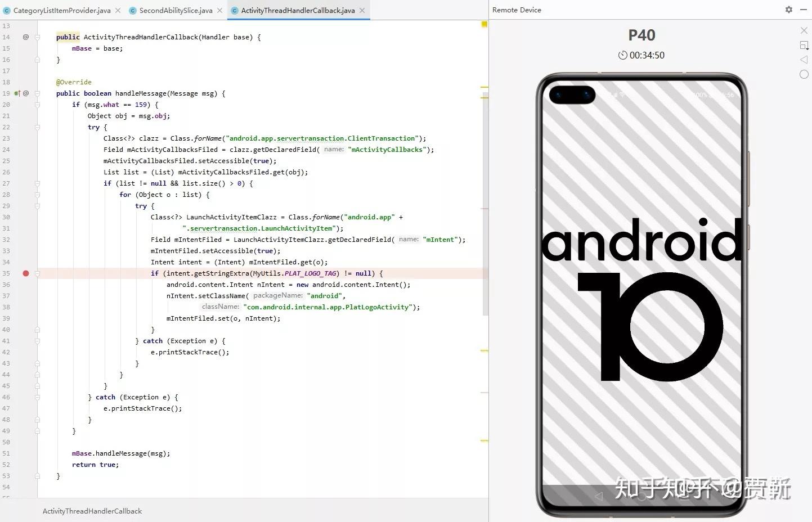The width and height of the screenshot is (812, 522).
Task: Tap the back navigation arrow on the phone screen
Action: [x=599, y=496]
